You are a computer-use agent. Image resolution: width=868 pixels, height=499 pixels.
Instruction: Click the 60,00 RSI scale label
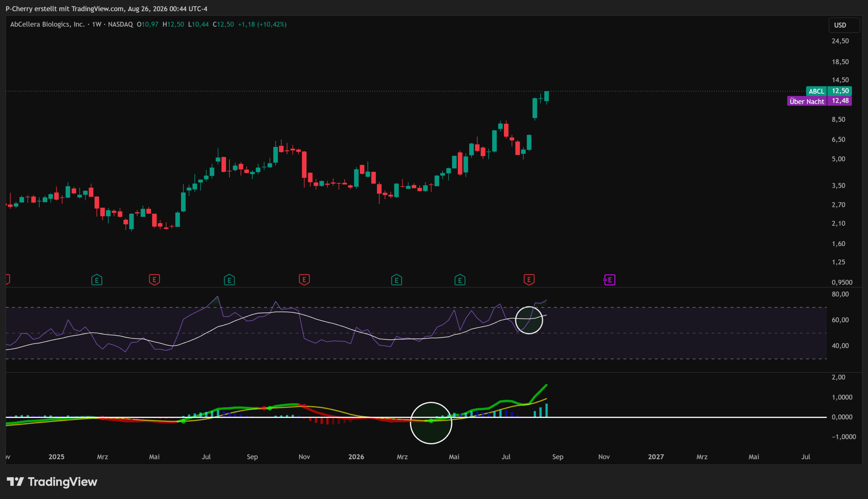[840, 320]
